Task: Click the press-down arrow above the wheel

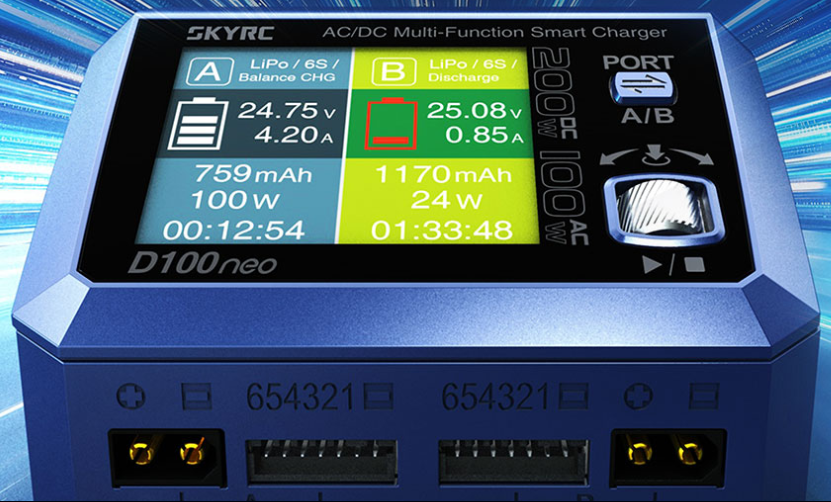Action: (x=655, y=154)
